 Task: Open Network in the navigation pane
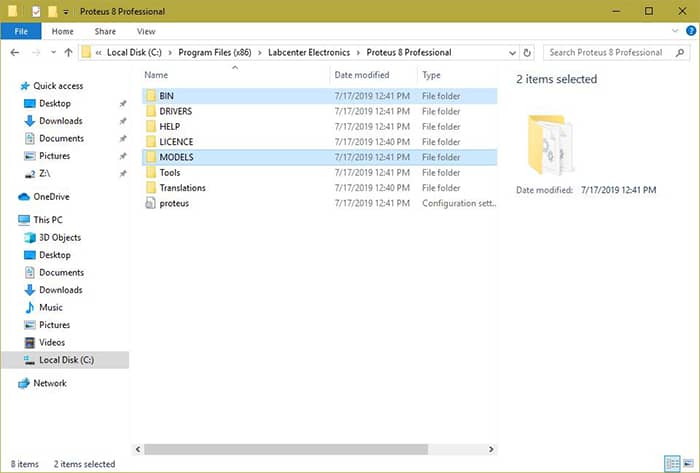[x=42, y=383]
